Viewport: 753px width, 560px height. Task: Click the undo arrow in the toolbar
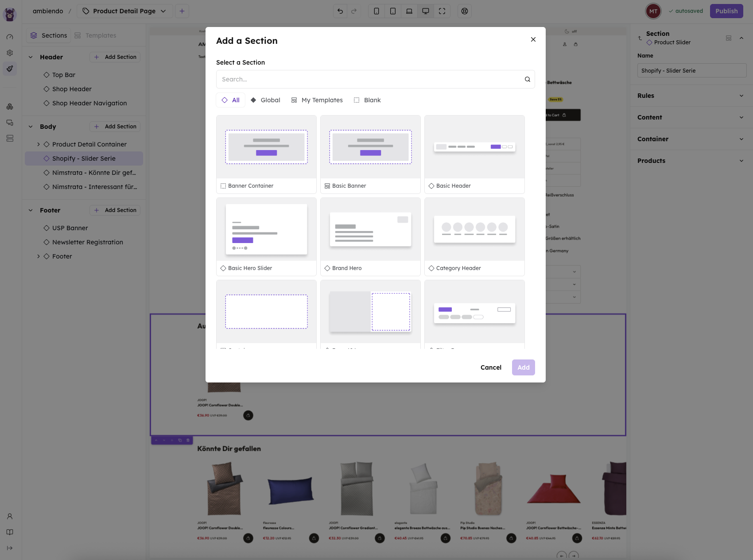pos(340,11)
